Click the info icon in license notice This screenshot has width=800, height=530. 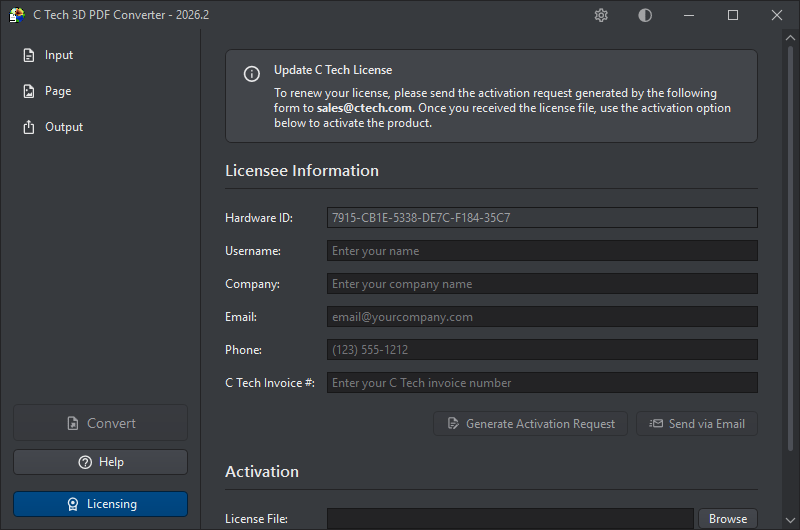pyautogui.click(x=252, y=74)
